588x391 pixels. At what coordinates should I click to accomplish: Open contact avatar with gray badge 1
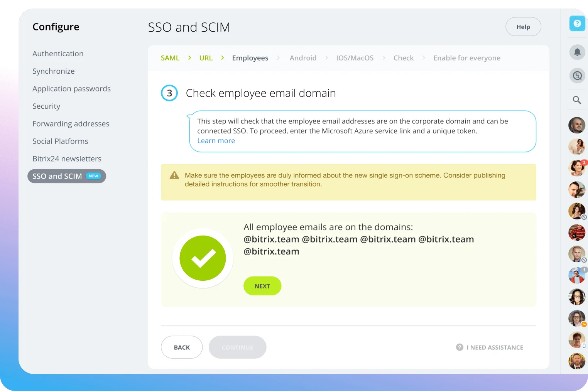(577, 275)
